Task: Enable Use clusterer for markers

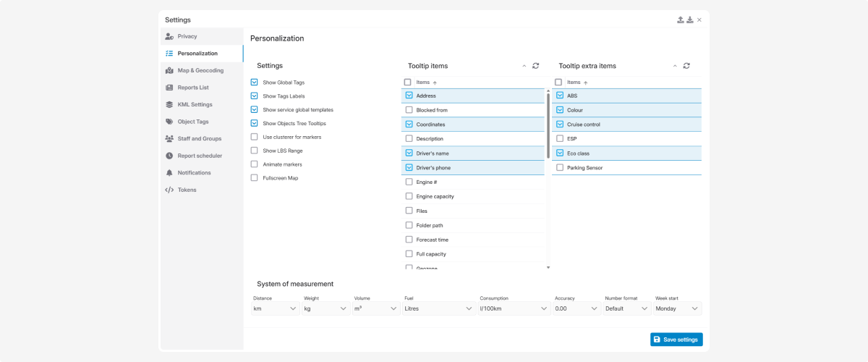Action: click(x=255, y=137)
